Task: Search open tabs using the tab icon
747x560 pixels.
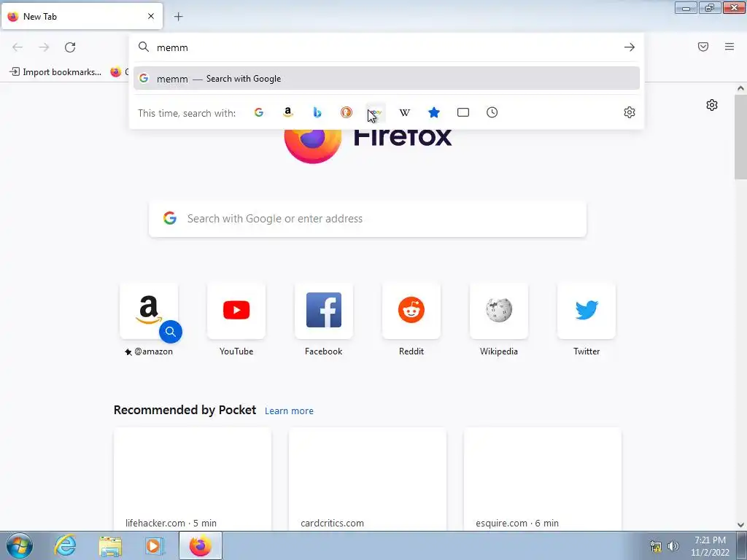Action: [463, 112]
